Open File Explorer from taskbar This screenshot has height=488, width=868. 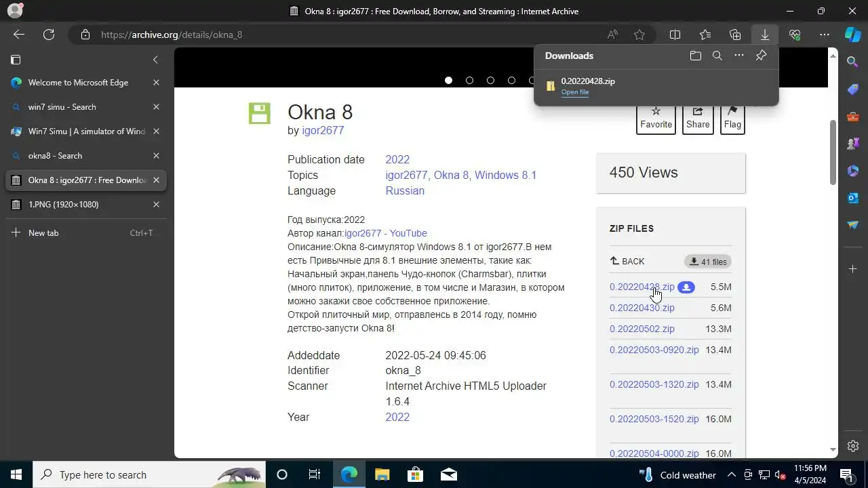point(382,474)
